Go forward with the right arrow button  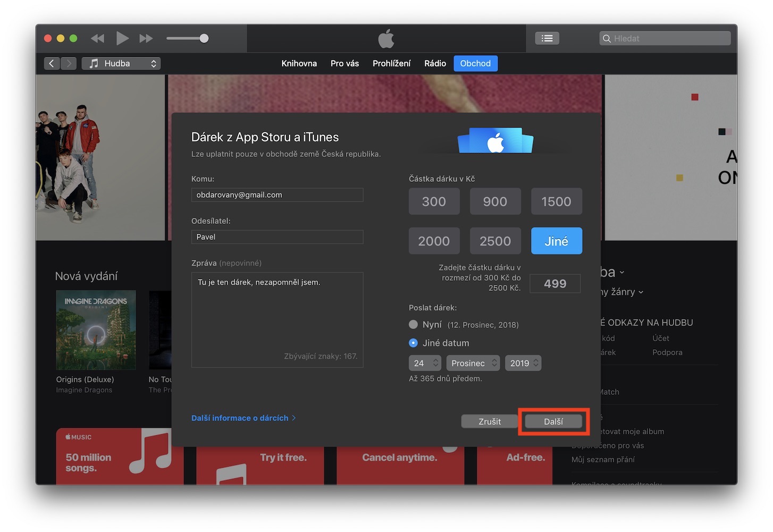[69, 63]
